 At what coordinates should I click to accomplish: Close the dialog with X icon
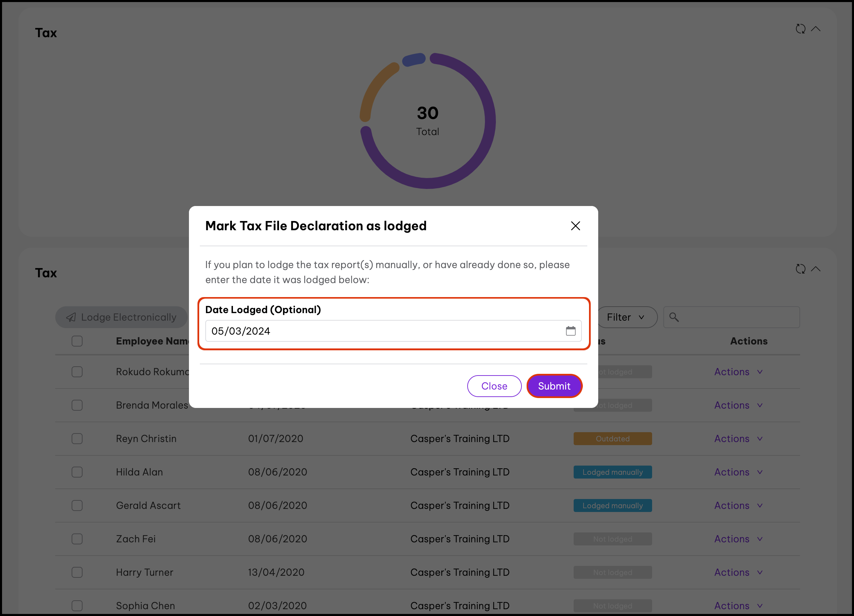575,226
